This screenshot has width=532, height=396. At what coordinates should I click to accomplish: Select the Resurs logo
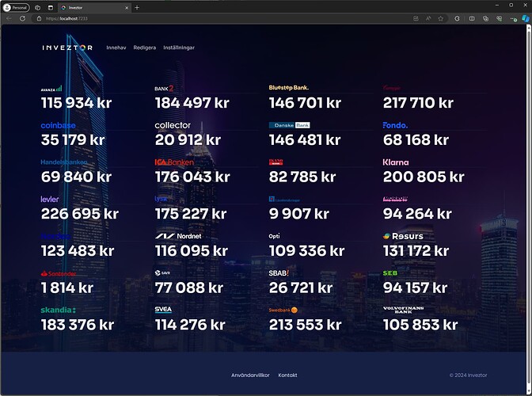coord(403,236)
